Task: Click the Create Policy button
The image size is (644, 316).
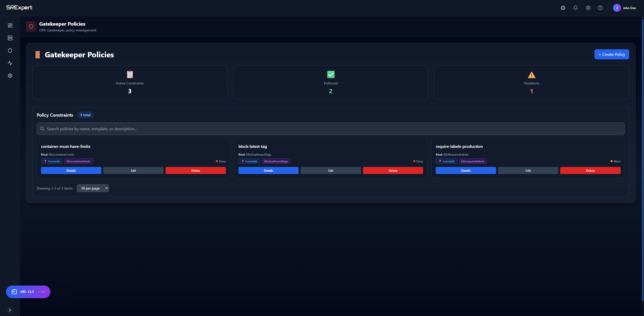Action: (x=612, y=54)
